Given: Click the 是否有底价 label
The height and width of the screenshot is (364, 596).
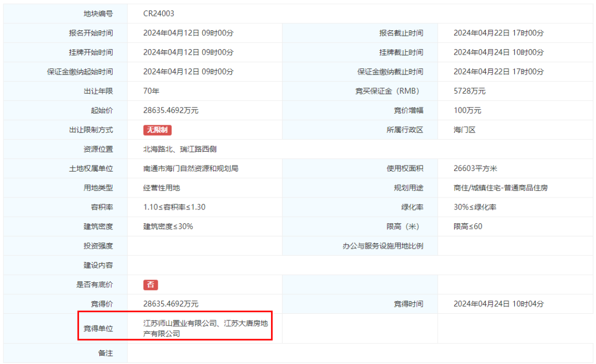Looking at the screenshot, I should pyautogui.click(x=95, y=285).
